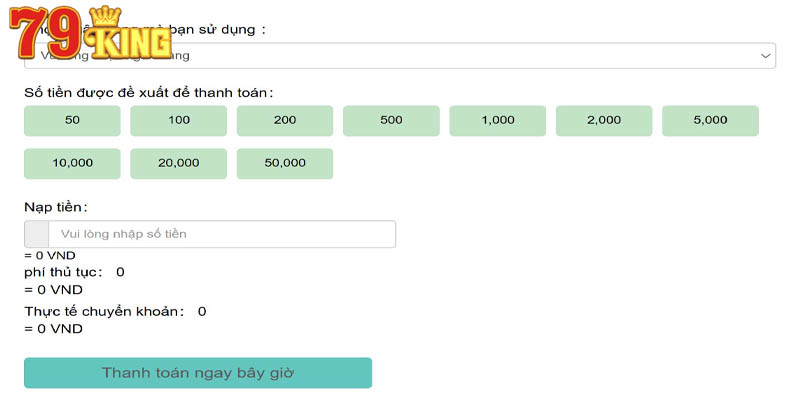Open the bank selection dropdown
800x400 pixels.
coord(399,56)
